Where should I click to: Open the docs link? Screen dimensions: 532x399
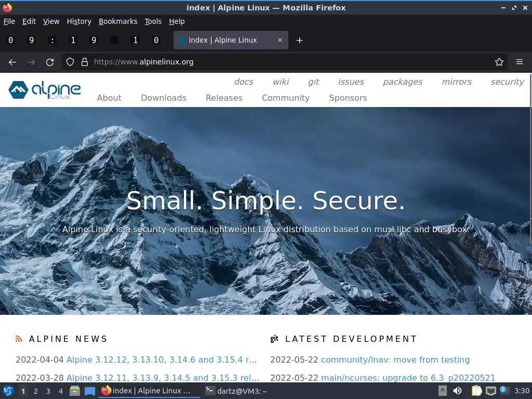[x=244, y=82]
